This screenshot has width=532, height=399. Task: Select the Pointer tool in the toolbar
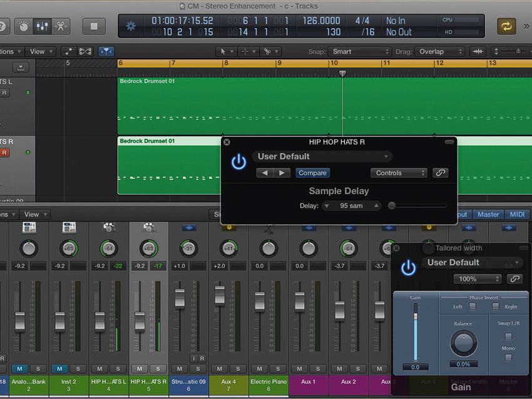(224, 51)
